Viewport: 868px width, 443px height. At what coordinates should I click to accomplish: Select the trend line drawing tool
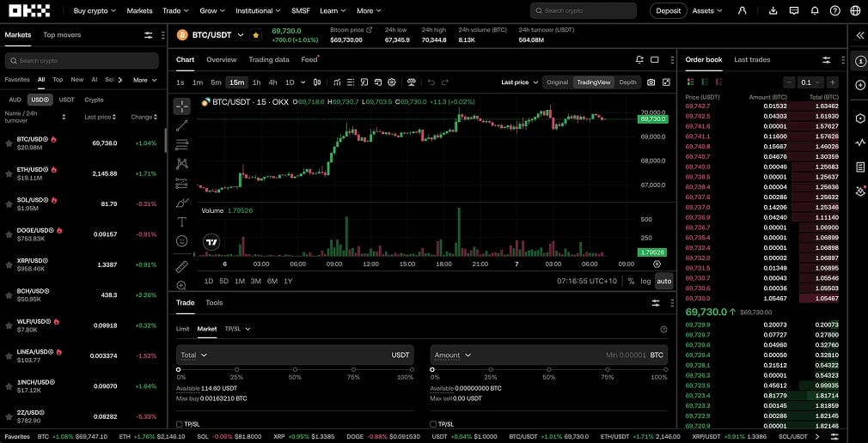[x=182, y=125]
